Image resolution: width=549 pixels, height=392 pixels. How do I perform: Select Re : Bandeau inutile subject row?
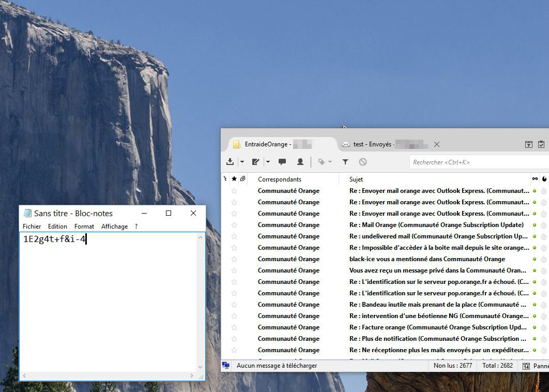[x=438, y=305]
